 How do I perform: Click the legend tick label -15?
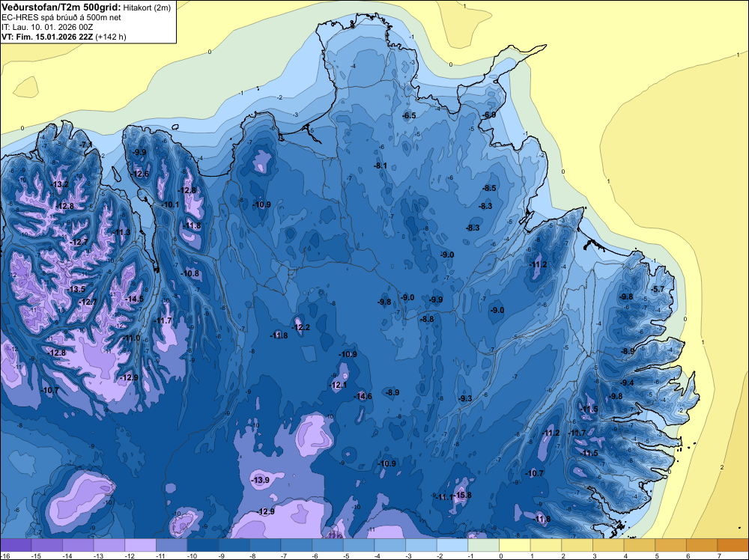coord(35,556)
